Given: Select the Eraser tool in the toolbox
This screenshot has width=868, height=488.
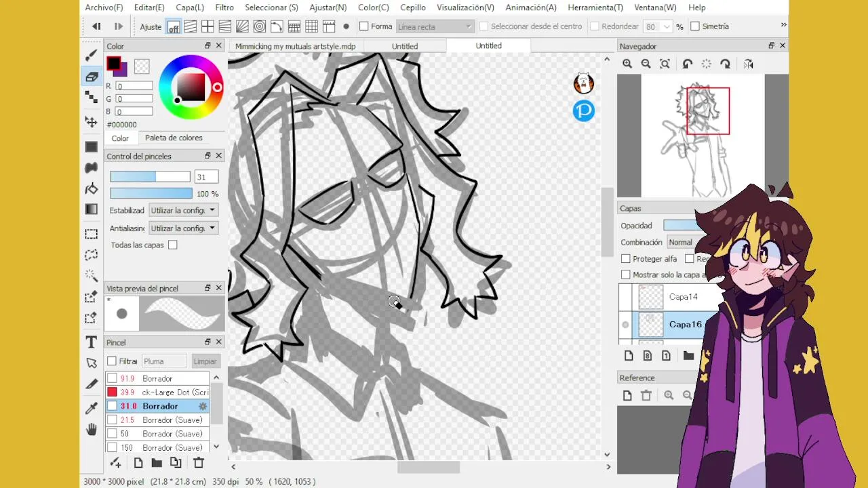Looking at the screenshot, I should click(91, 77).
